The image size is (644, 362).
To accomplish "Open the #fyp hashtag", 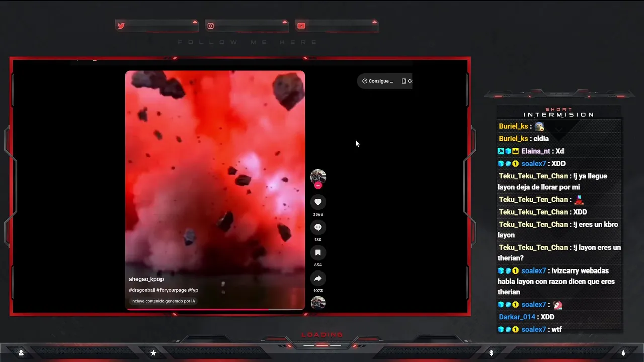I will tap(193, 290).
